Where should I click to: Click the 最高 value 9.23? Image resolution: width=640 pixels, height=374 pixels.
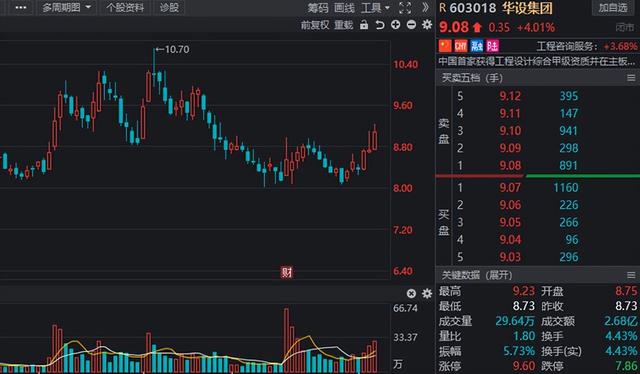(524, 291)
